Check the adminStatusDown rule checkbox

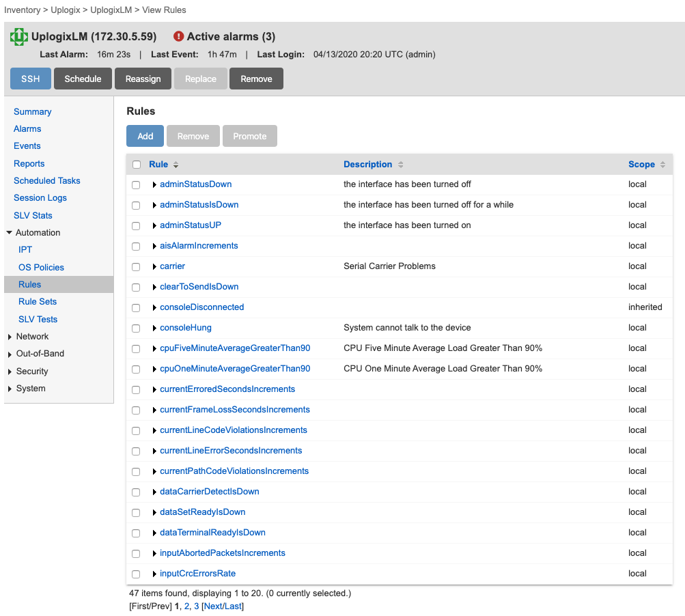(136, 185)
